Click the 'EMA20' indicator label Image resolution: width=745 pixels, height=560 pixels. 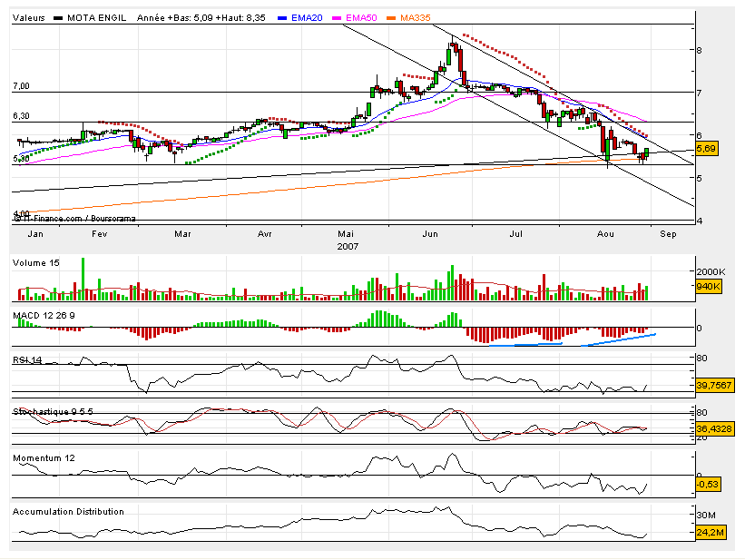coord(307,18)
